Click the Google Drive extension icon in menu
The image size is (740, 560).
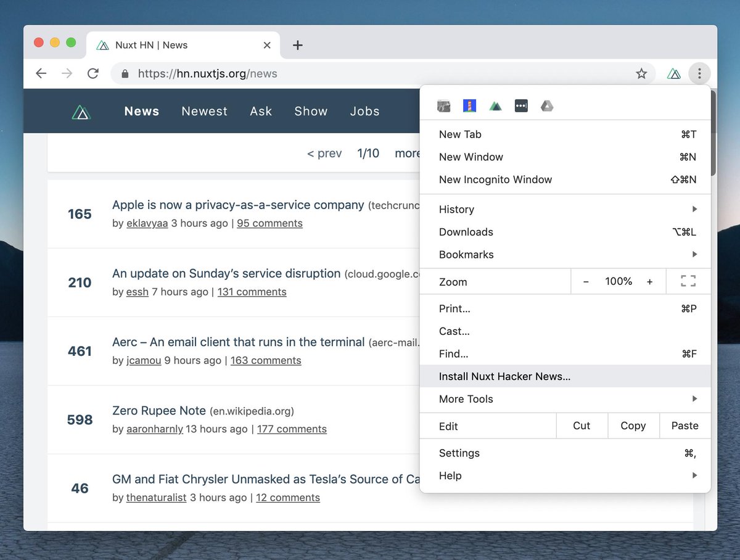[x=547, y=106]
